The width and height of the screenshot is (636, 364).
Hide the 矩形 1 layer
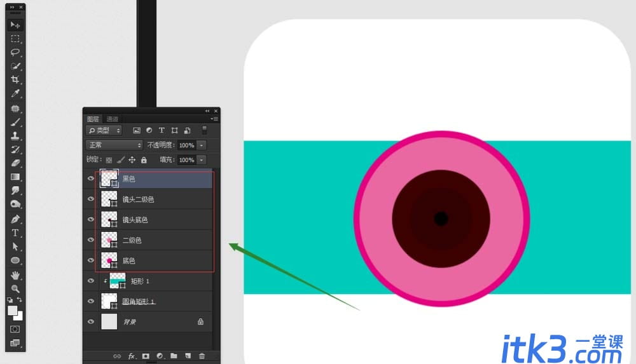point(91,281)
